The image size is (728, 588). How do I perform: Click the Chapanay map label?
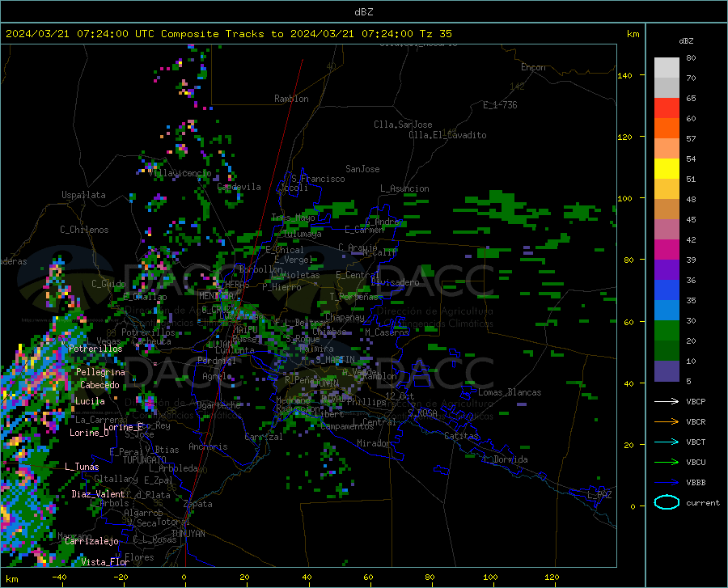point(344,317)
